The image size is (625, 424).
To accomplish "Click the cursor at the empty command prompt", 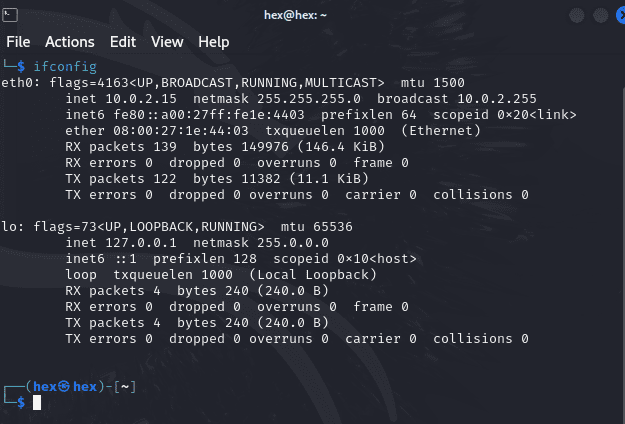I will coord(37,402).
